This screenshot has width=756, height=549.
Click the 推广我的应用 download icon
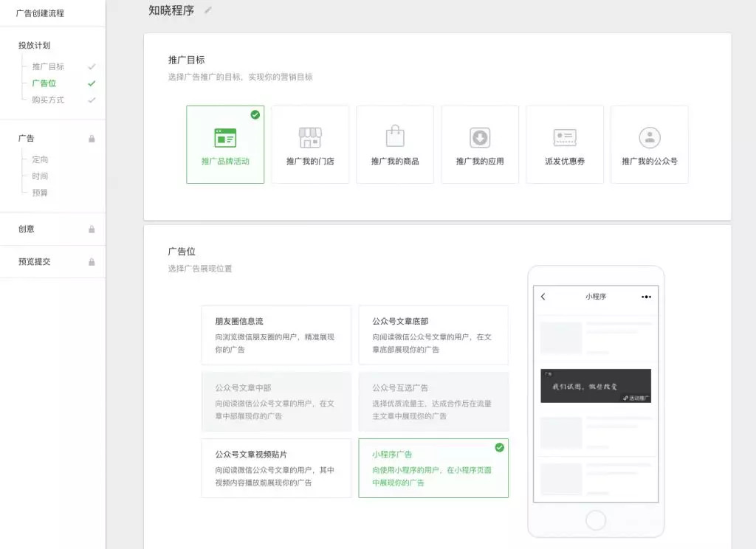coord(480,137)
